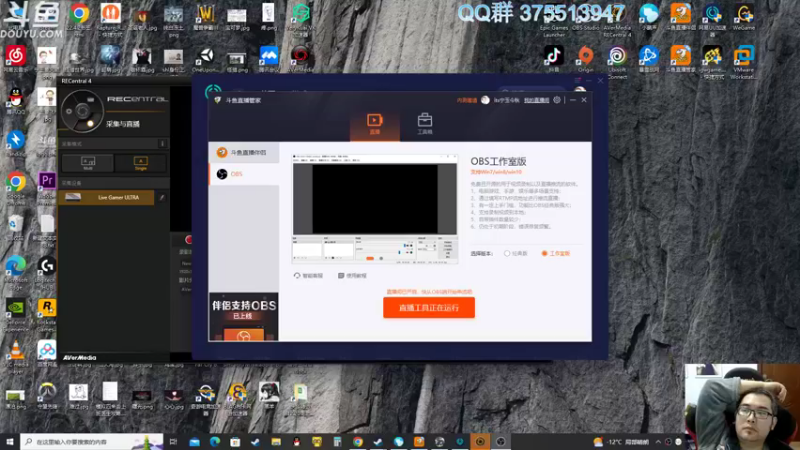Click the orange 直播工具正在运行 button
The width and height of the screenshot is (800, 450).
tap(429, 308)
